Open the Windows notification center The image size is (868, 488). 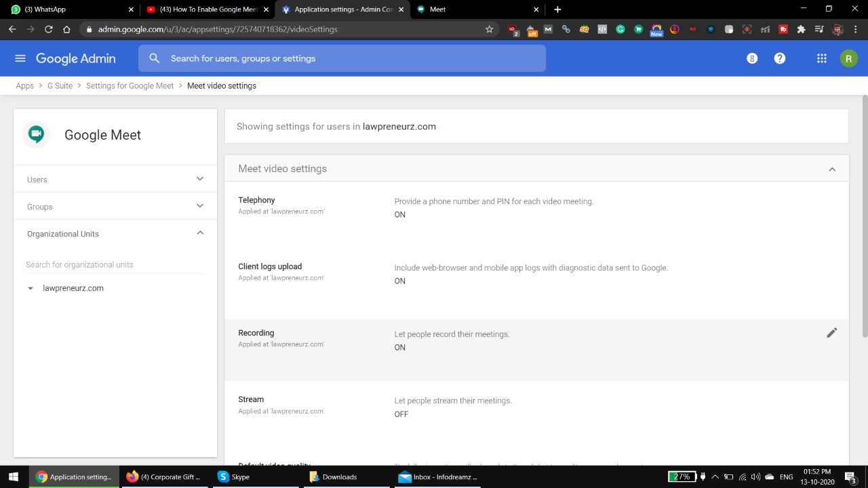pos(850,477)
